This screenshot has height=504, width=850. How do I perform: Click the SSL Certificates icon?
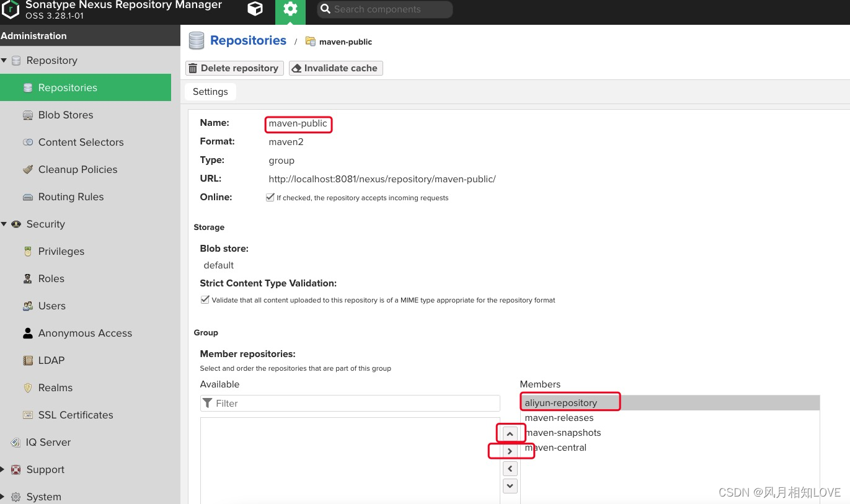[28, 415]
